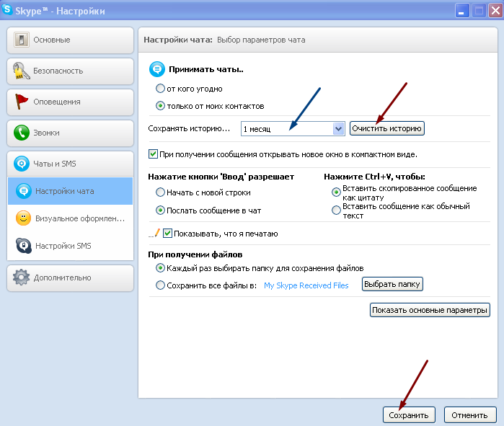
Task: Click the smiley icon beside Визуальное оформление
Action: (x=24, y=218)
